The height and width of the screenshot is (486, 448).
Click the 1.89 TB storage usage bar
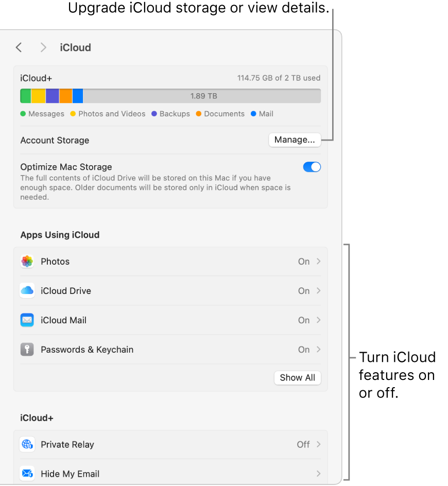pyautogui.click(x=206, y=96)
